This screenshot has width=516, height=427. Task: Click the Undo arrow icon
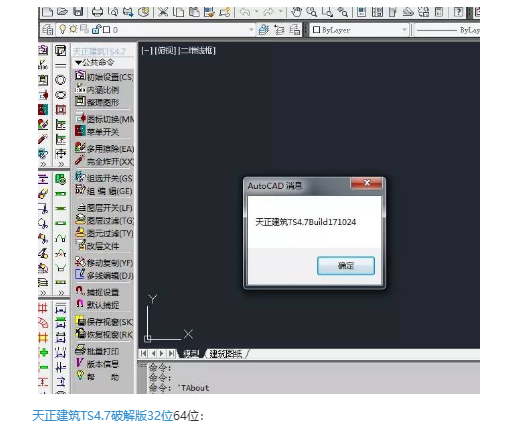tap(245, 12)
